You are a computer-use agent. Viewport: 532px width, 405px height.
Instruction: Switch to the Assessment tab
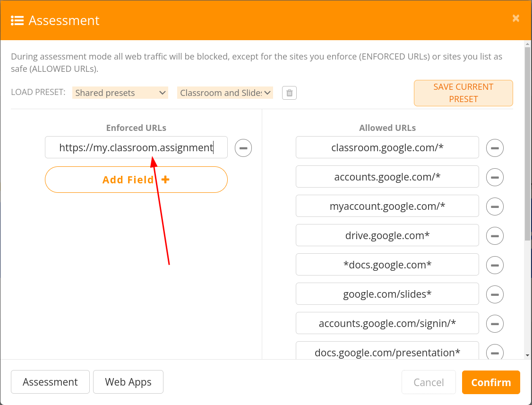tap(50, 382)
